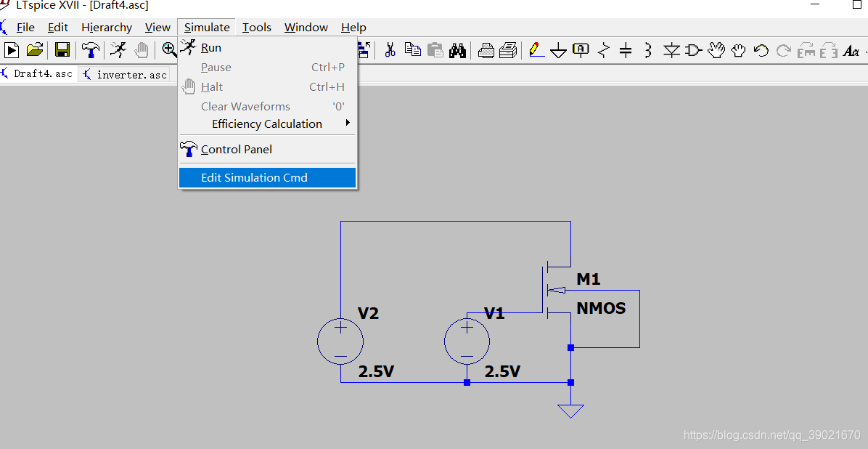The image size is (868, 449).
Task: Open a file with the folder icon
Action: tap(35, 50)
